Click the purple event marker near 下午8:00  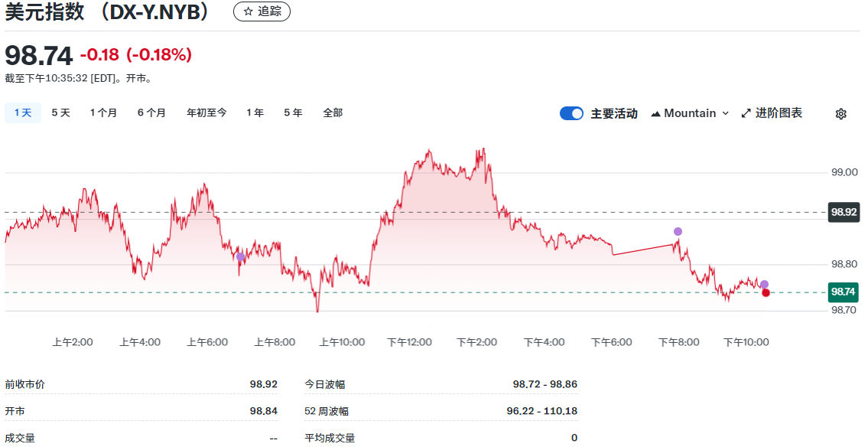click(x=678, y=231)
